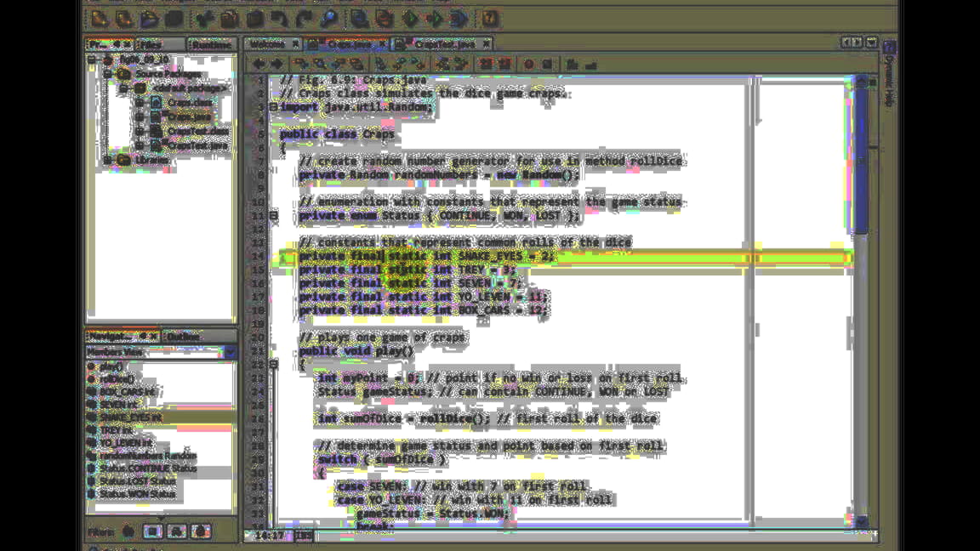
Task: Collapse the Source Packages node
Action: point(107,74)
